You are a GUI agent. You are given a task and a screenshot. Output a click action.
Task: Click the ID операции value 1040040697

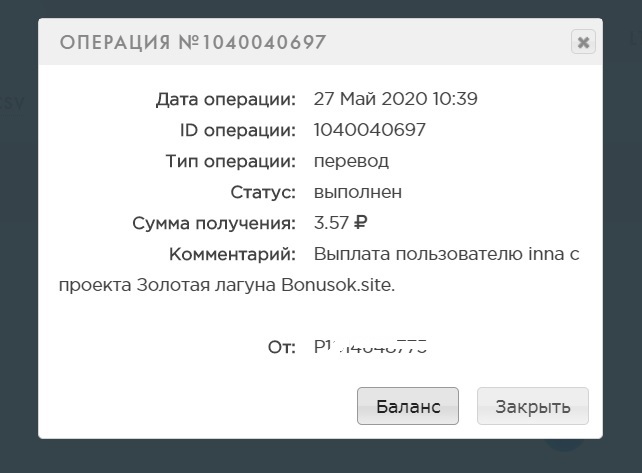click(369, 130)
